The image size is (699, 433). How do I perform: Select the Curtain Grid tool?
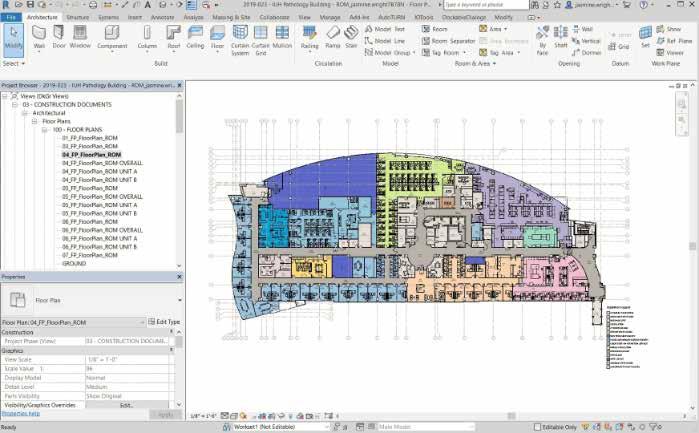[x=261, y=40]
